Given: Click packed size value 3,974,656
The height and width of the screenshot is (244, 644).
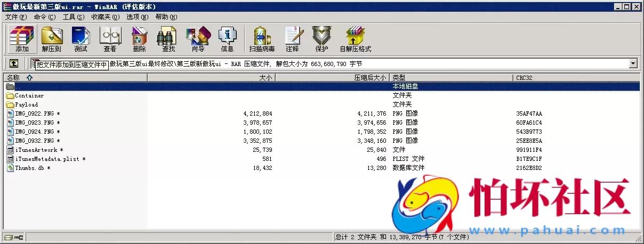Looking at the screenshot, I should (372, 123).
